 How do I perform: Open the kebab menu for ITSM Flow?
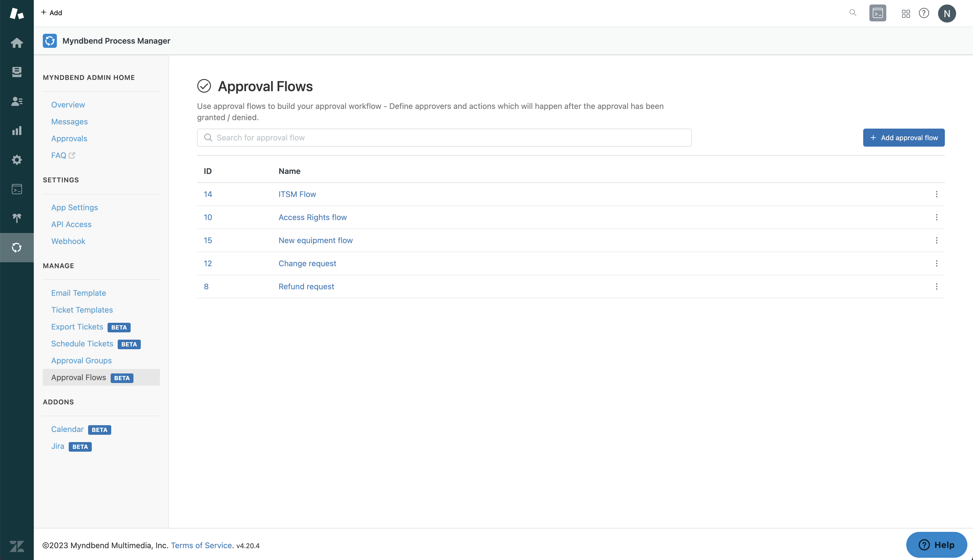coord(936,194)
